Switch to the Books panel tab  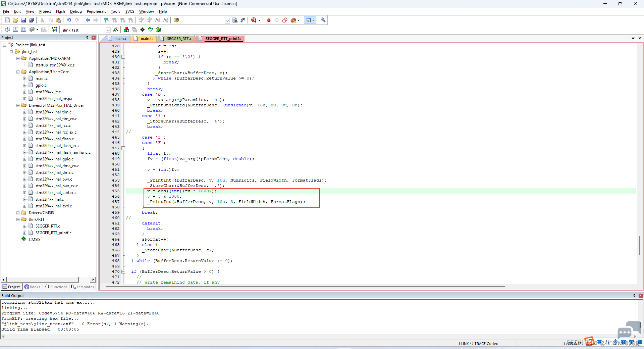point(32,287)
